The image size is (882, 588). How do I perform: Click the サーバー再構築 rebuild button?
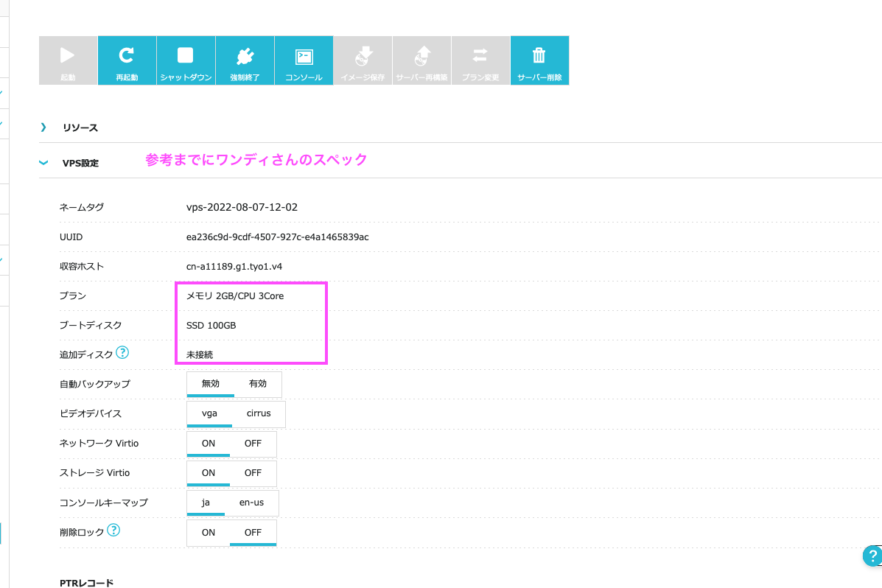(421, 56)
